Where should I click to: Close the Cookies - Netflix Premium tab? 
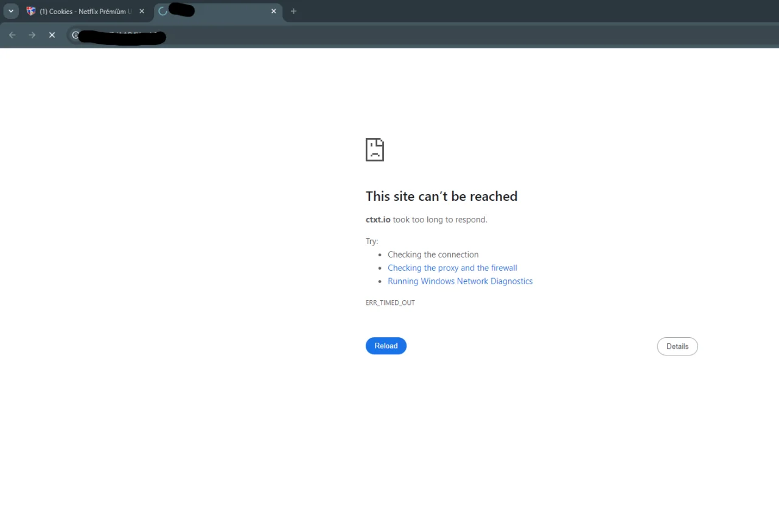coord(142,12)
